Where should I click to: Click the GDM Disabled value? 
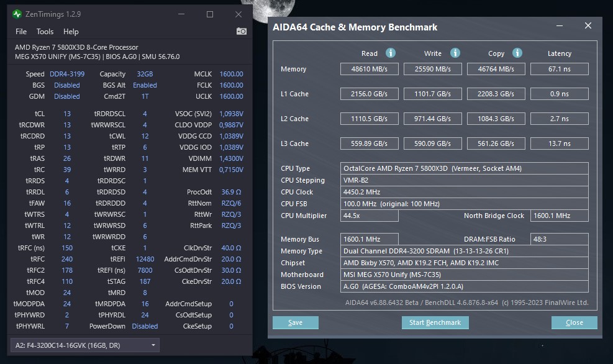click(x=67, y=96)
